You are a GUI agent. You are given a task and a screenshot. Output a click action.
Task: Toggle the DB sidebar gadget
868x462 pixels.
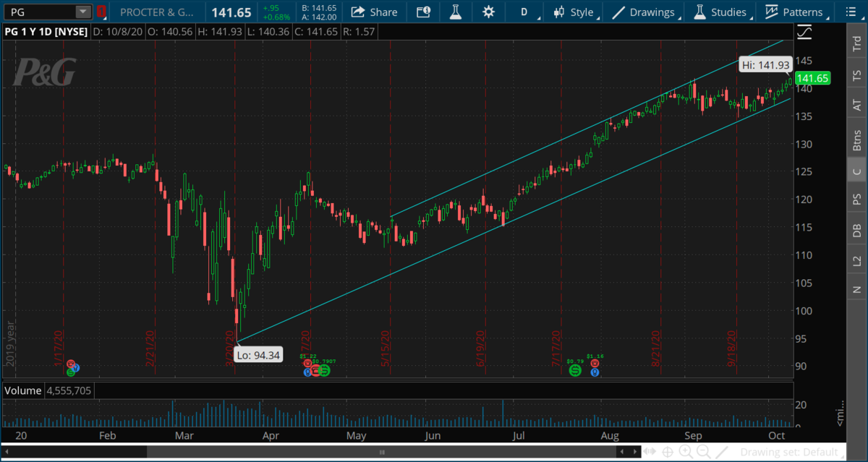coord(857,231)
